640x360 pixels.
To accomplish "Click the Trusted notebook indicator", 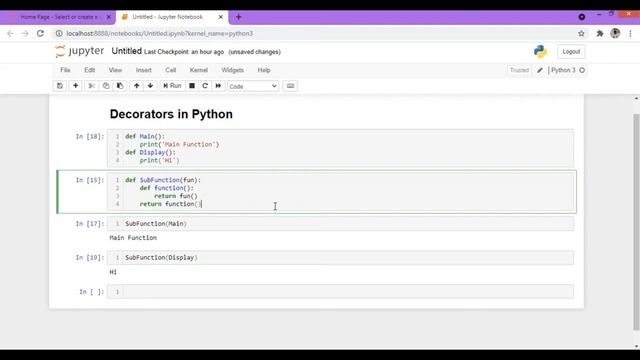I will pos(519,70).
